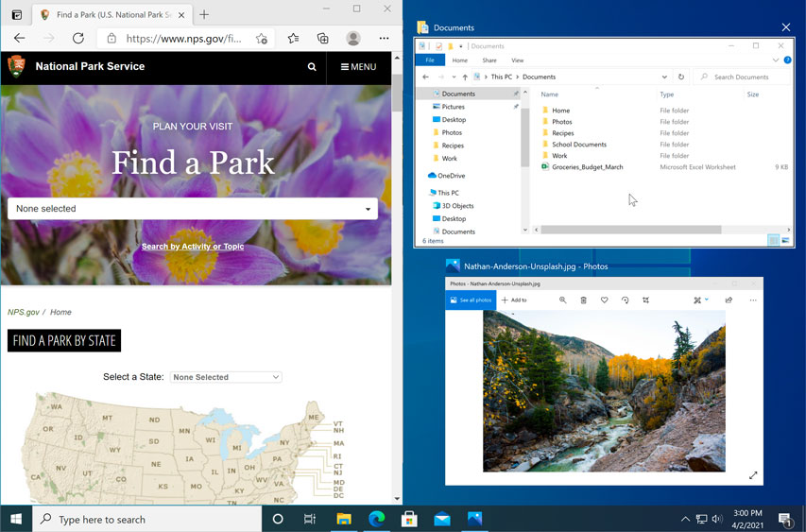Add this page to favorites star
Screen dimensions: 806x532
pos(262,39)
